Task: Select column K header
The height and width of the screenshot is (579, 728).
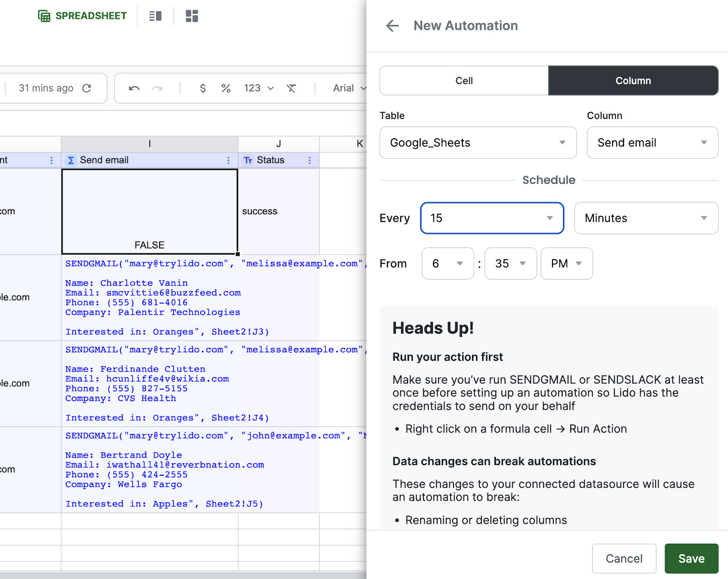Action: point(343,144)
